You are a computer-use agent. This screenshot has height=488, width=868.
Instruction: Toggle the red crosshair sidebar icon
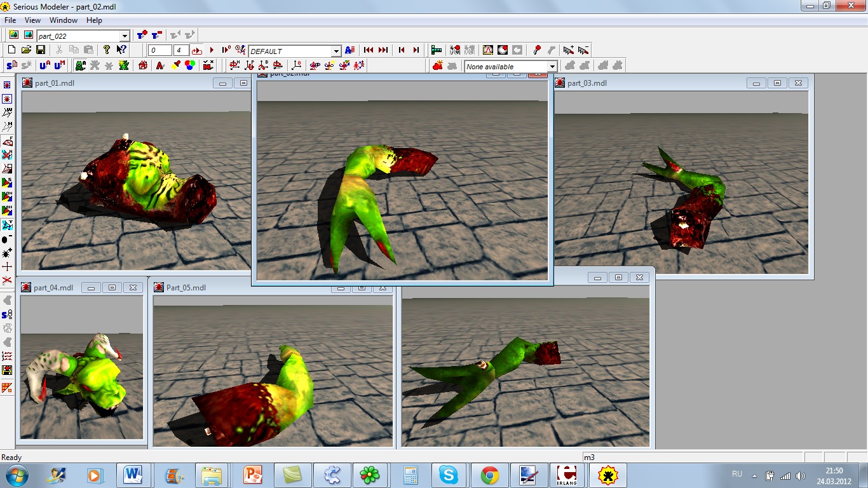click(x=7, y=266)
